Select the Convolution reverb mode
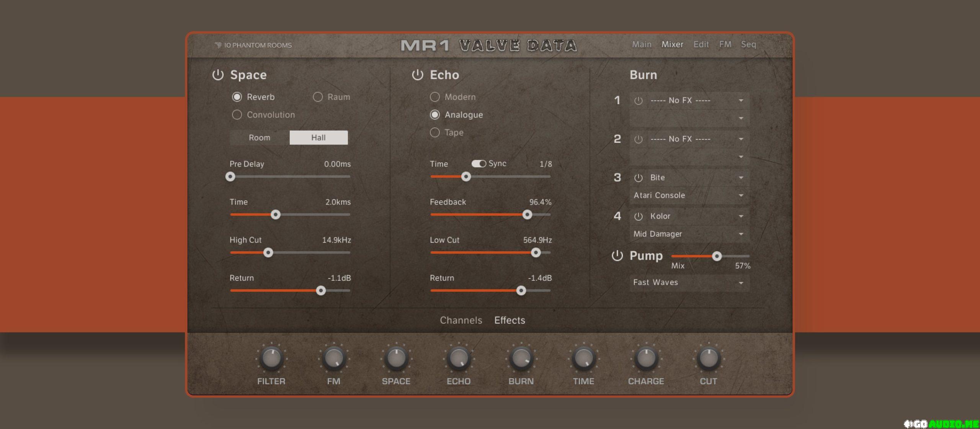Image resolution: width=980 pixels, height=429 pixels. click(237, 115)
